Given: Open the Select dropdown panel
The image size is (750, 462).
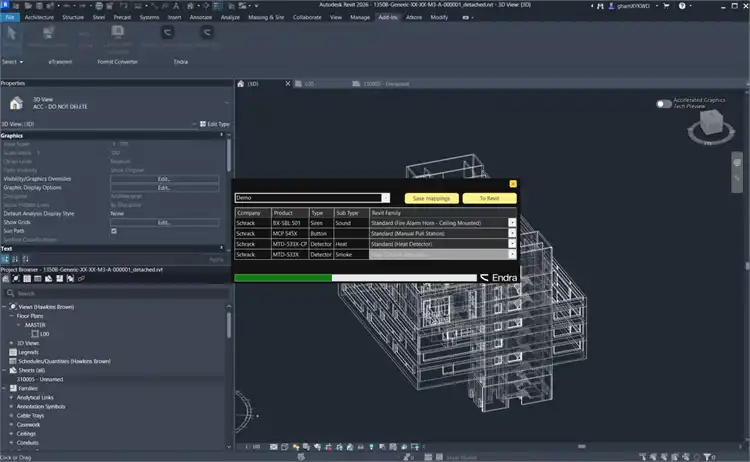Looking at the screenshot, I should (x=12, y=62).
